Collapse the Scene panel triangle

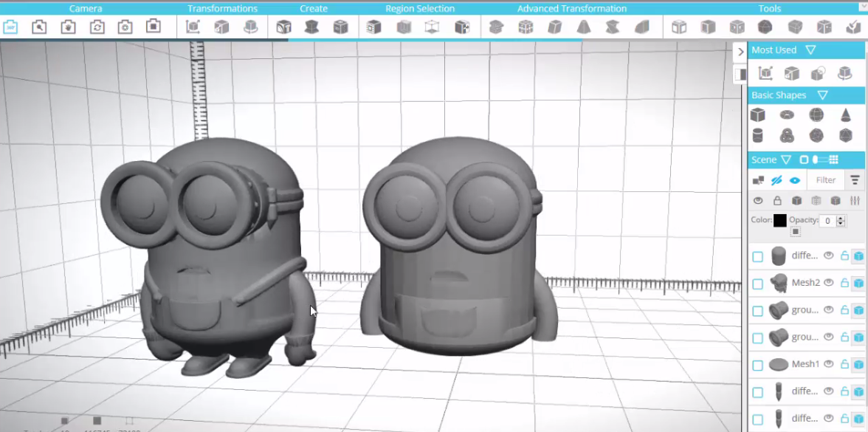(x=786, y=160)
